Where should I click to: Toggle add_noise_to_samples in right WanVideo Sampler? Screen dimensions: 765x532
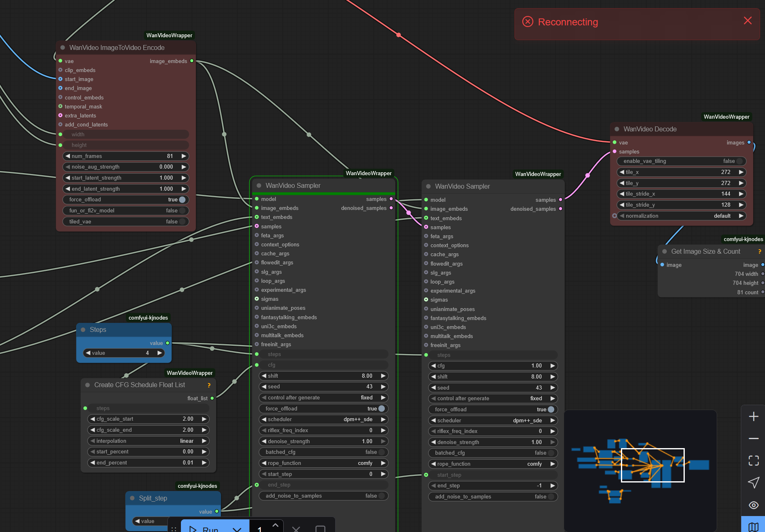tap(493, 497)
